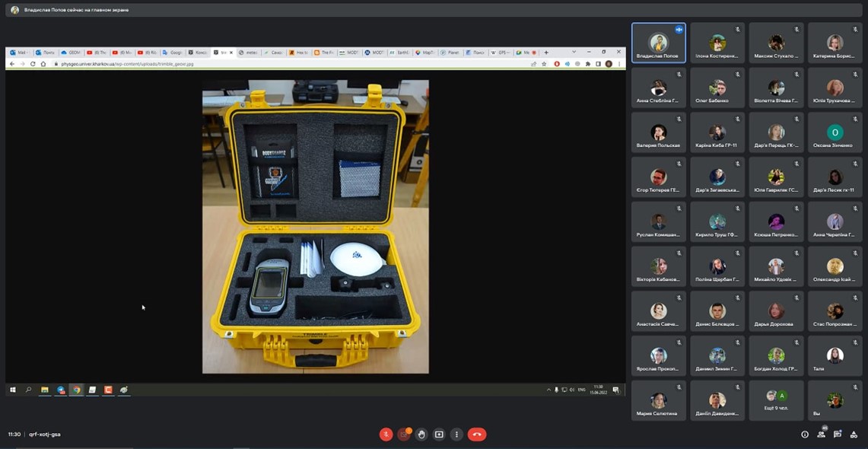This screenshot has height=449, width=868.
Task: Open the meeting details info icon
Action: pos(805,435)
